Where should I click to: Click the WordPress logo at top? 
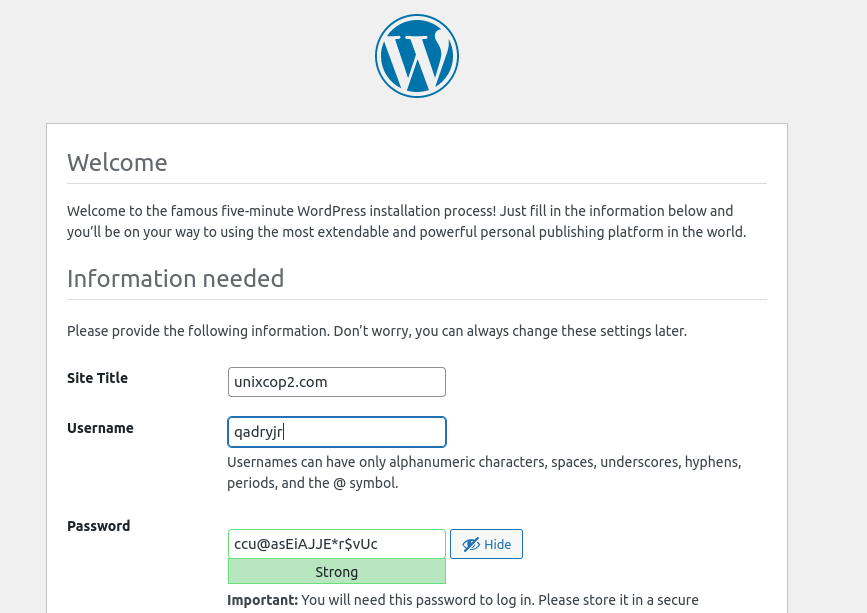pyautogui.click(x=417, y=56)
